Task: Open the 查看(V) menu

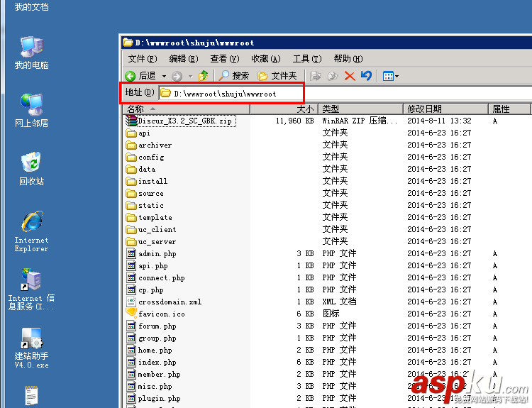Action: [225, 59]
